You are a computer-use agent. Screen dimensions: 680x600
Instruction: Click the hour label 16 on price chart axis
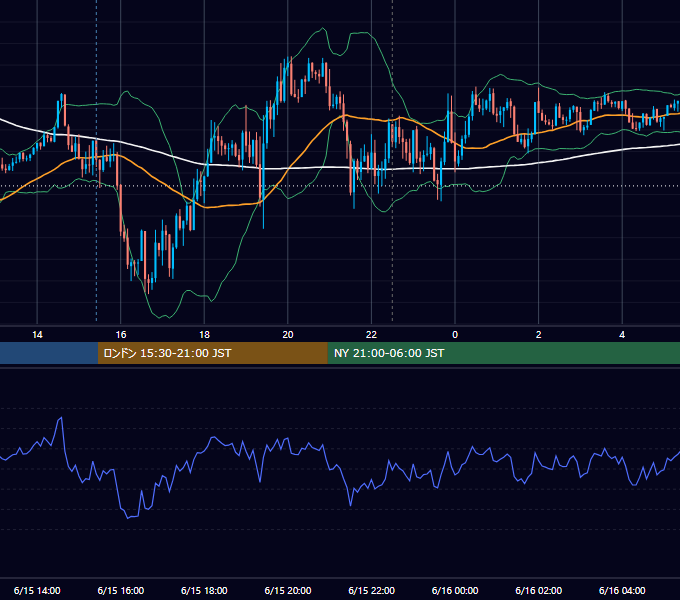(x=121, y=335)
